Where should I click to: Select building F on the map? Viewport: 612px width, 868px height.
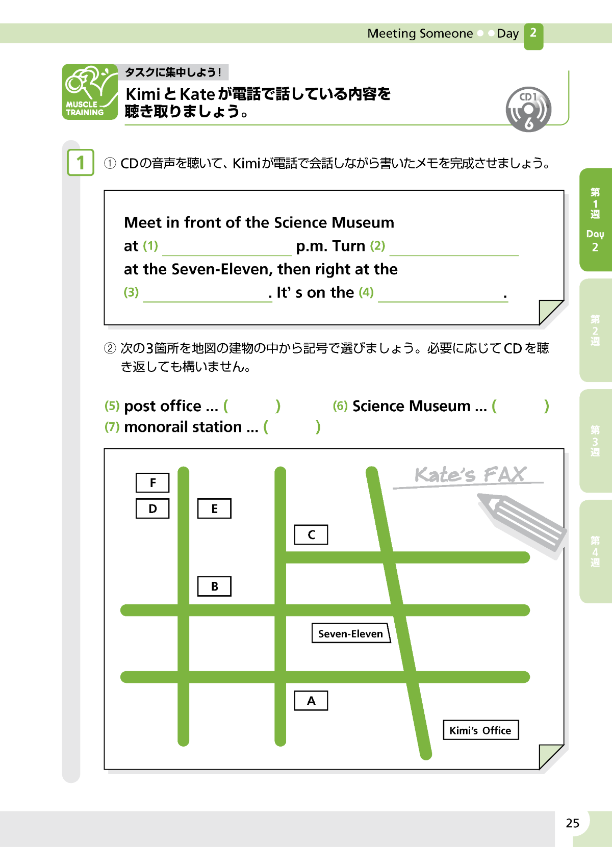coord(152,482)
